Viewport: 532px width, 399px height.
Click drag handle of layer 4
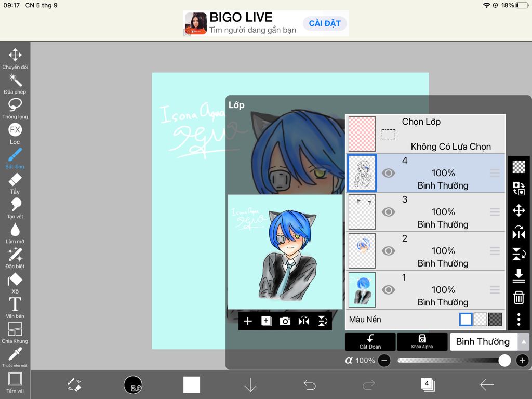pyautogui.click(x=495, y=173)
